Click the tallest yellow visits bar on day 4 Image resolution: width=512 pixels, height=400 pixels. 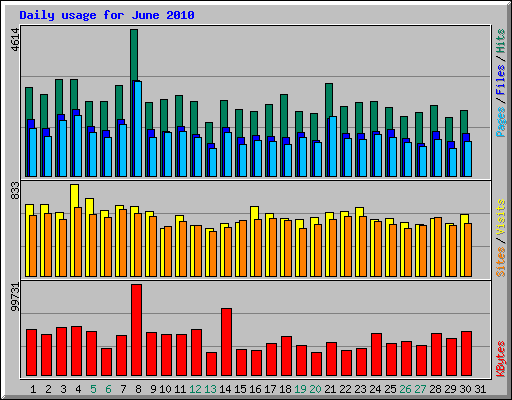click(x=75, y=196)
